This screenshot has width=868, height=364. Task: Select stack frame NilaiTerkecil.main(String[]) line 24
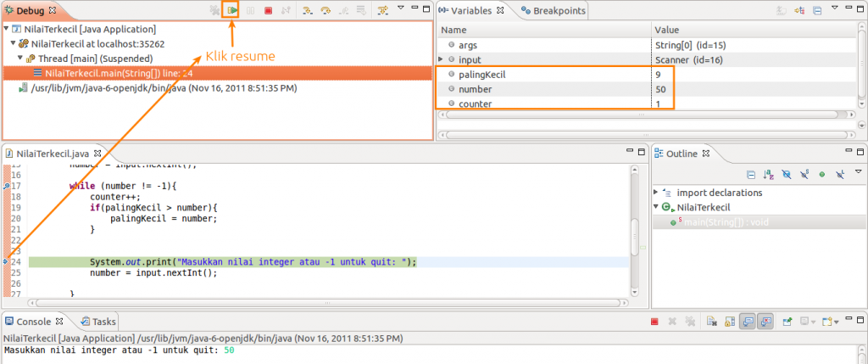pos(218,73)
